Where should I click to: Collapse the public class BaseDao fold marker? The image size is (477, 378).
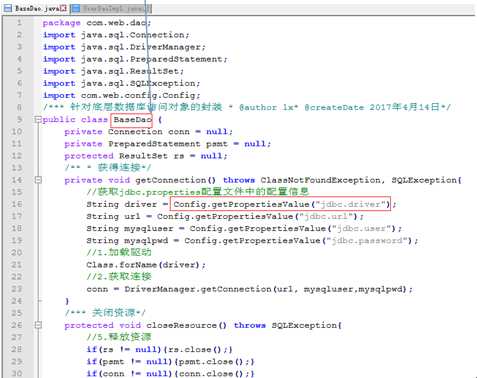coord(38,119)
